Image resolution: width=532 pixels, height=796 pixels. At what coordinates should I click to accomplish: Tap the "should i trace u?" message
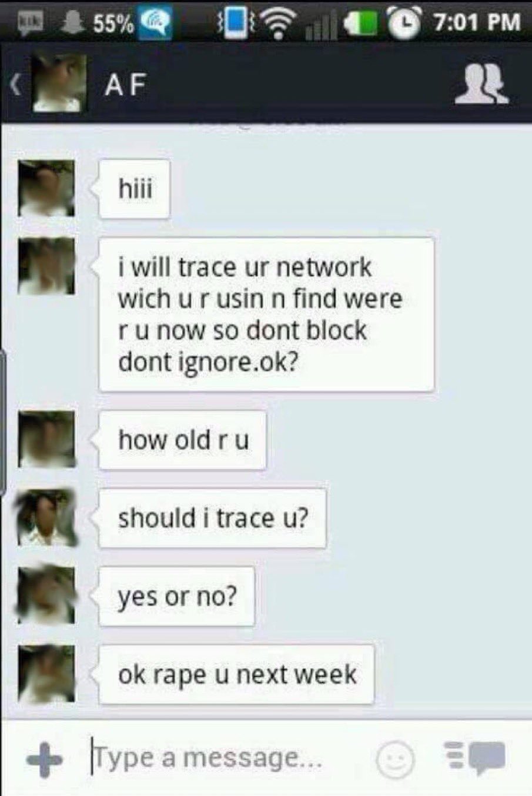(x=212, y=519)
